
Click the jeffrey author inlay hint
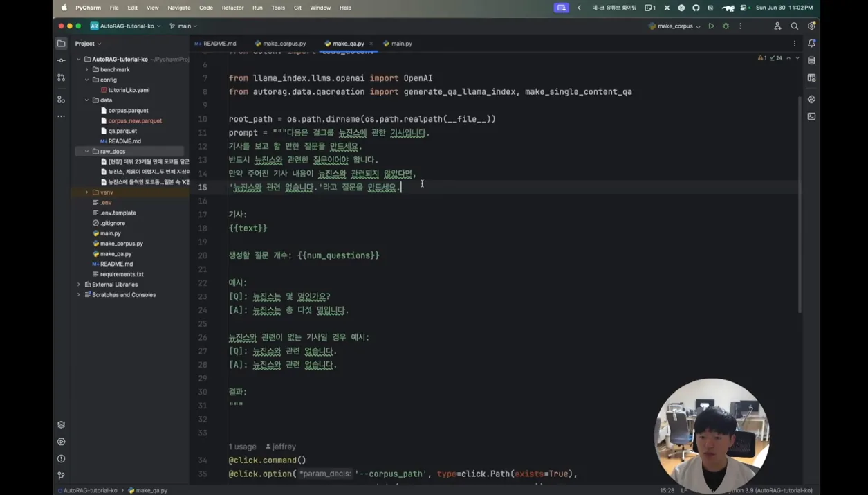[x=281, y=447]
